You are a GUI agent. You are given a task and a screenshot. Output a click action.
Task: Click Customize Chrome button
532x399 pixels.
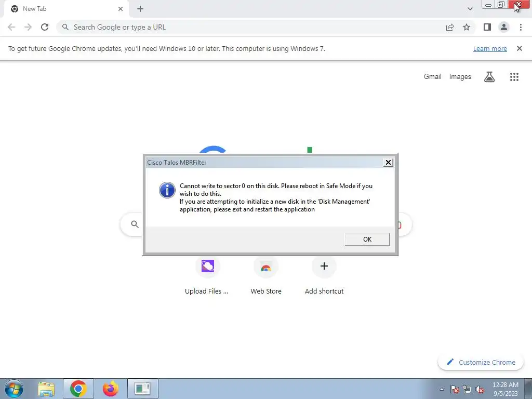(481, 362)
